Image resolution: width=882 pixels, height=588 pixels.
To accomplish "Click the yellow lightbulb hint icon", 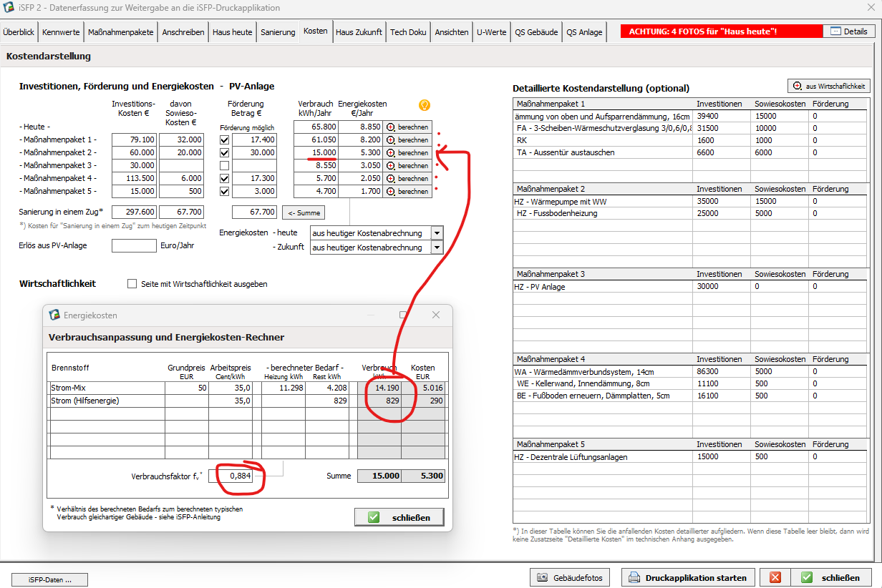I will [425, 106].
